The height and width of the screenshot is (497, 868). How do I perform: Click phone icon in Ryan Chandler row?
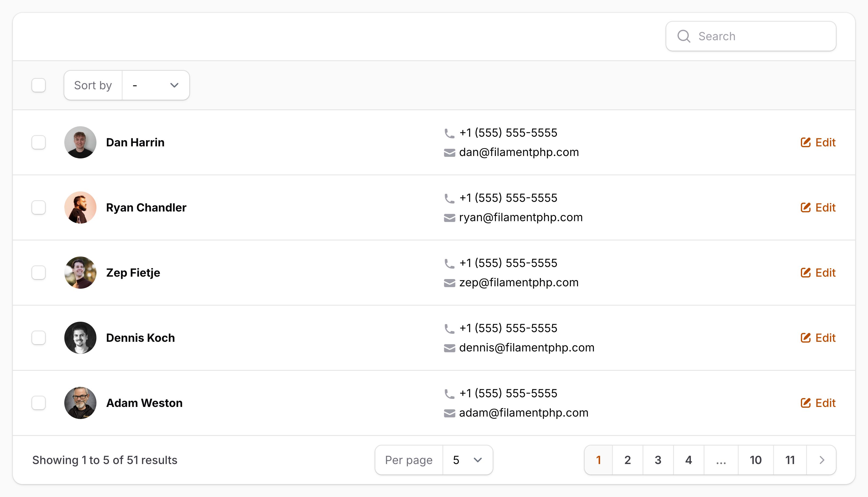(x=450, y=198)
